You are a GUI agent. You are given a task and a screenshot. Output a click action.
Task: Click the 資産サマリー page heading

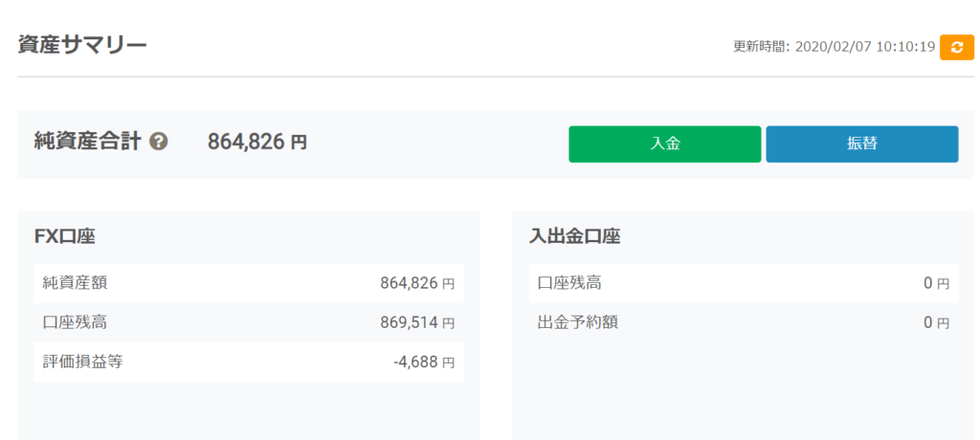point(82,44)
